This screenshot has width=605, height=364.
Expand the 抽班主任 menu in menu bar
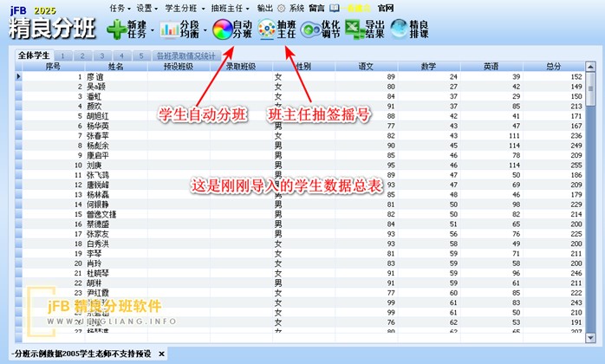(x=227, y=7)
